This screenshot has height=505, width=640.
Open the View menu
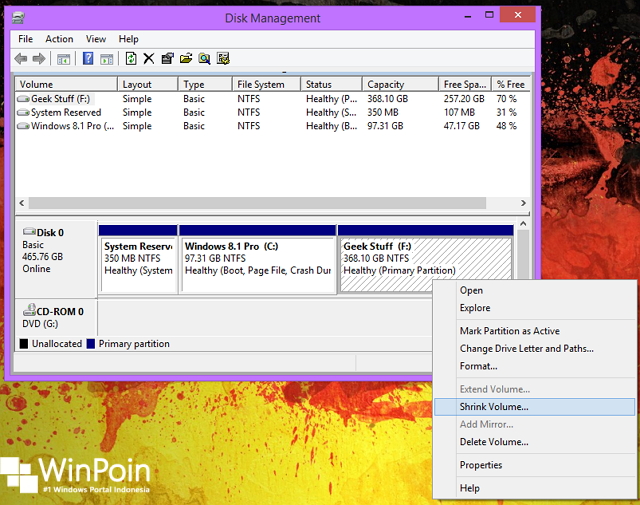[x=96, y=39]
